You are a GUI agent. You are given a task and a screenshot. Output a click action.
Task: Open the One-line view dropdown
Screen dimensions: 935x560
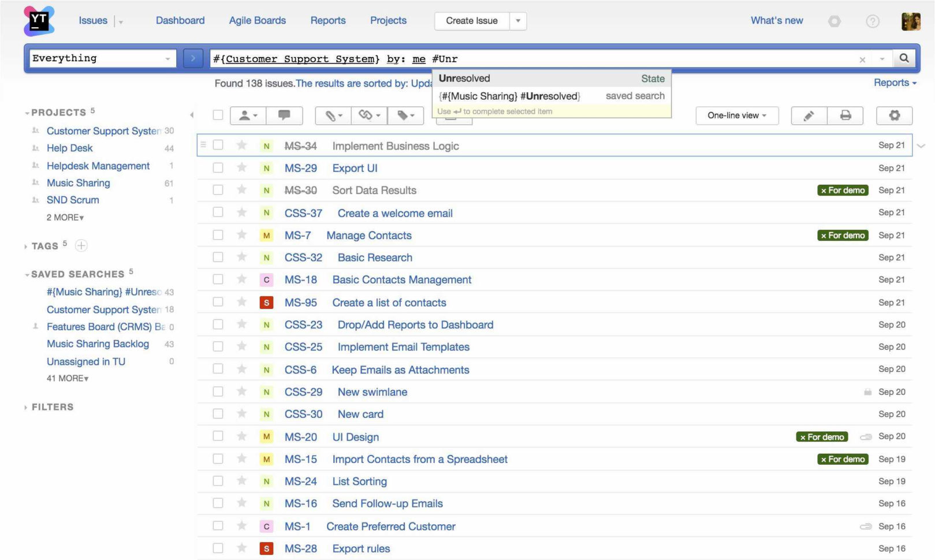(x=736, y=115)
